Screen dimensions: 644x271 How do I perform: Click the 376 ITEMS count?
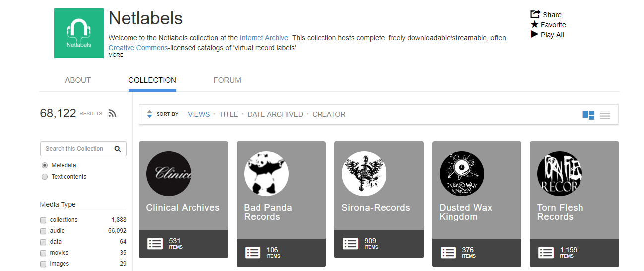469,252
